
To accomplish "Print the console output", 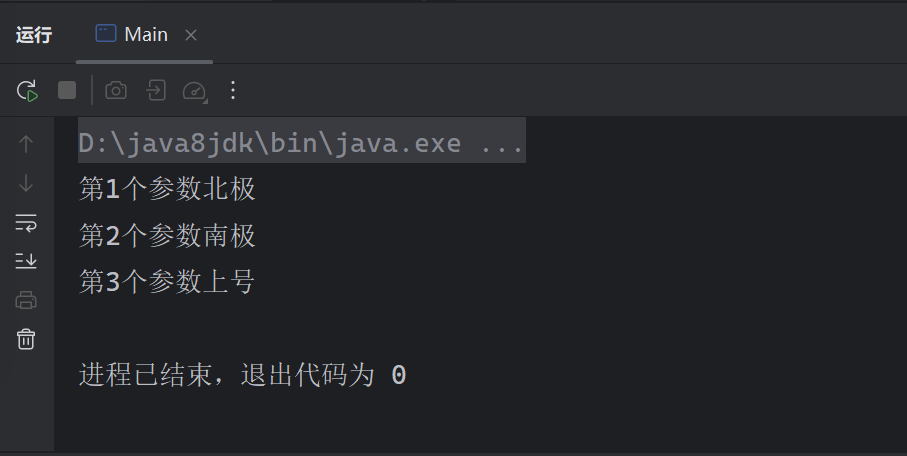I will tap(26, 300).
